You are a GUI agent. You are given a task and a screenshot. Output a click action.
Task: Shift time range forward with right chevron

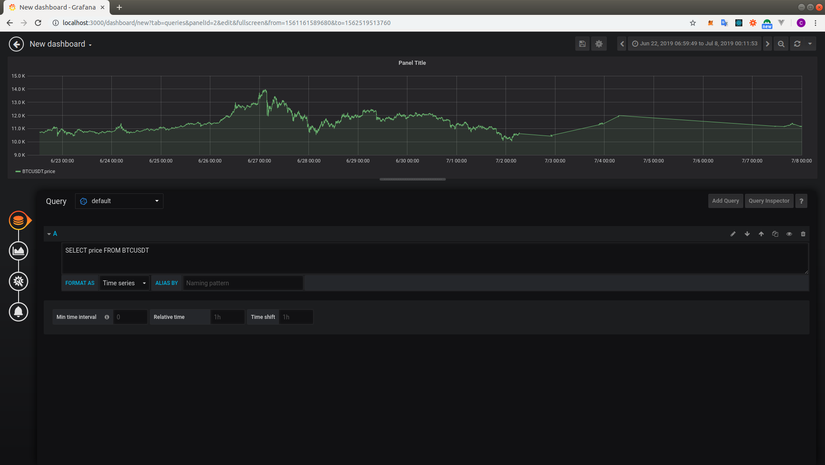[767, 44]
